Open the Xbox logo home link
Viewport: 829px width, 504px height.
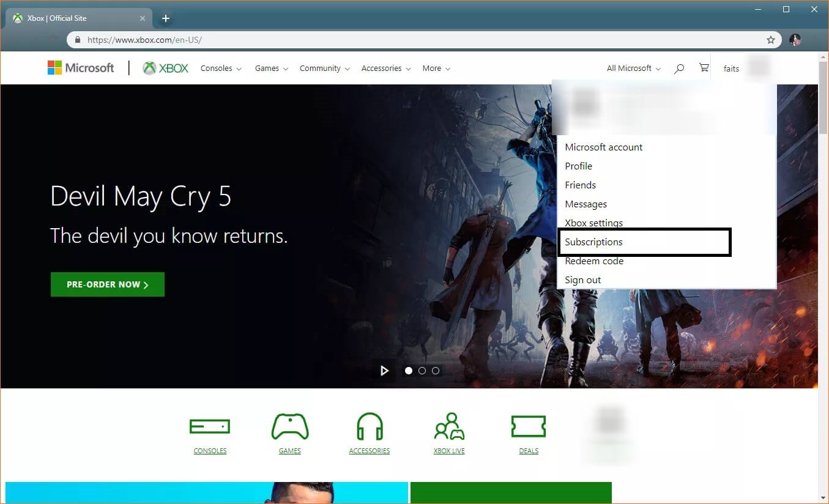[x=166, y=68]
